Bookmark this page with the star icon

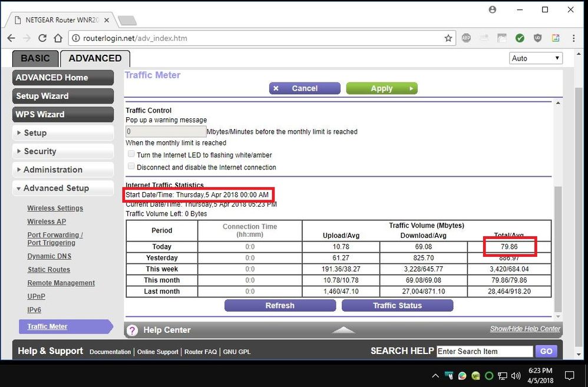tap(448, 38)
